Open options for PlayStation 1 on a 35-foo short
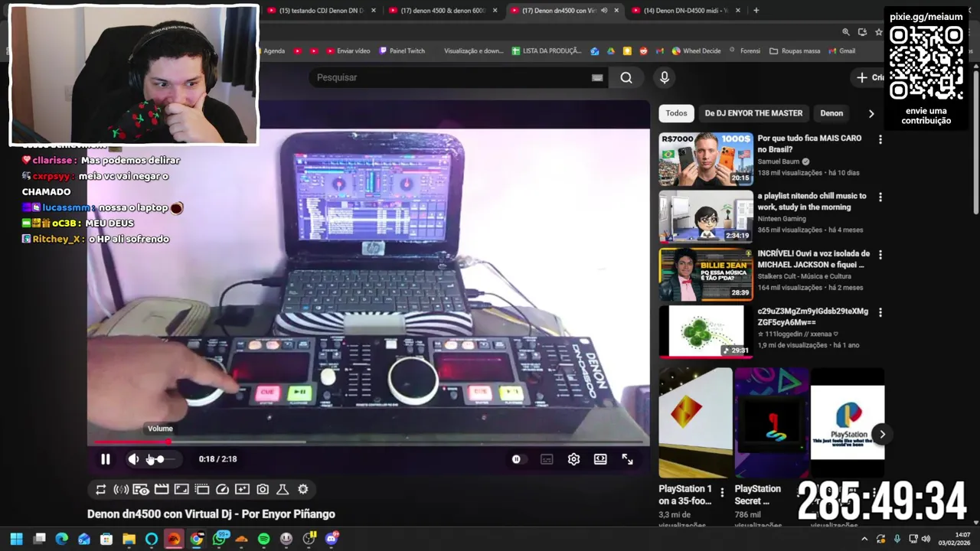Viewport: 980px width, 551px height. click(x=722, y=493)
